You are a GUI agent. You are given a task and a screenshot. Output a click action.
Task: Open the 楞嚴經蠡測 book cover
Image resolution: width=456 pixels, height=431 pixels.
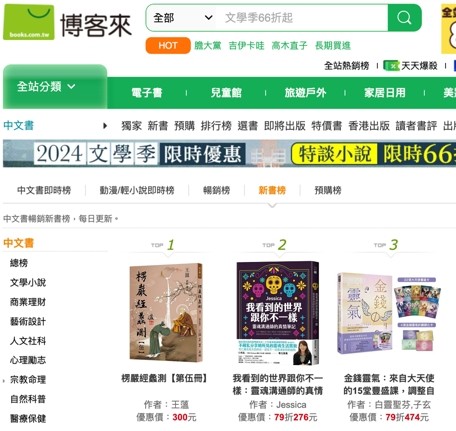pyautogui.click(x=166, y=312)
